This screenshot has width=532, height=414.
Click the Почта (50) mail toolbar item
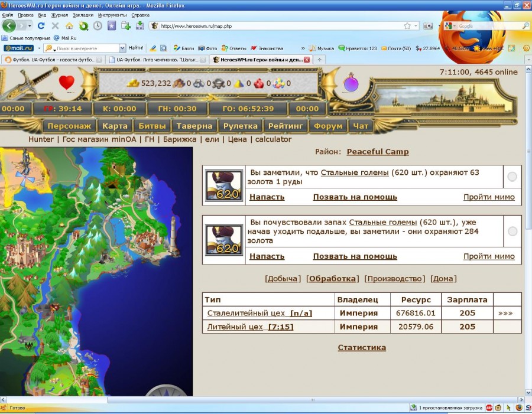pyautogui.click(x=396, y=48)
